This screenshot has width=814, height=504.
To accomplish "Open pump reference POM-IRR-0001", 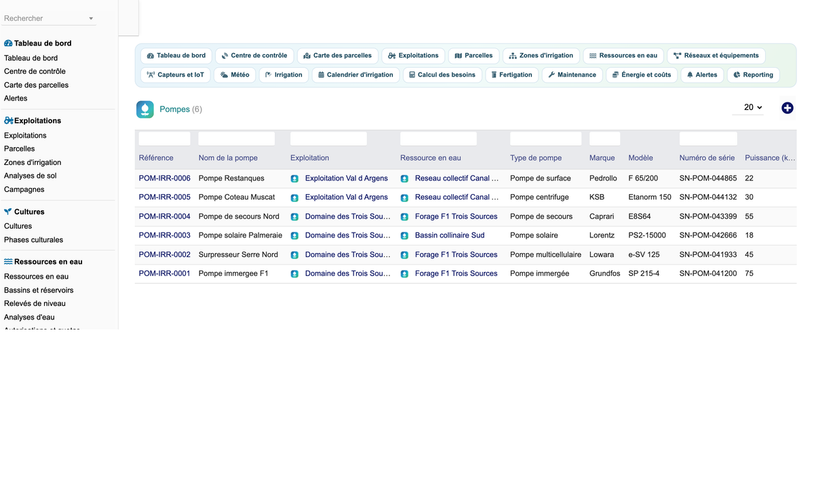I will [164, 273].
